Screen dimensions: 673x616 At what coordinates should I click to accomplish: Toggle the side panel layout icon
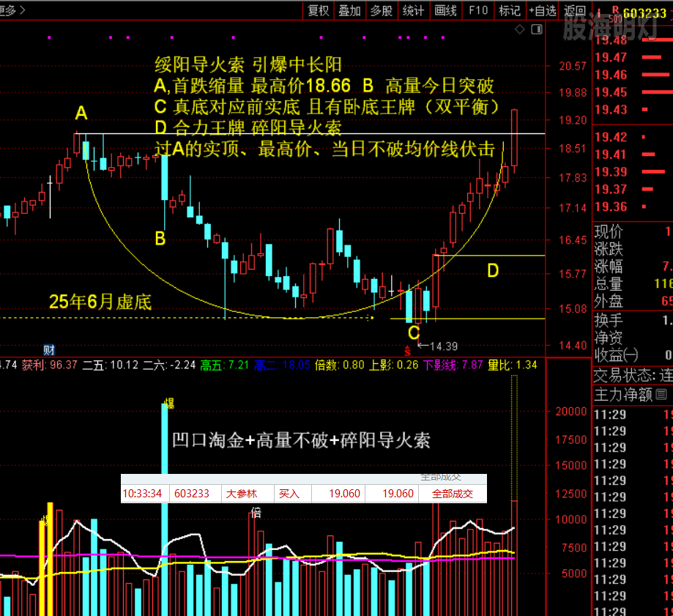pyautogui.click(x=537, y=29)
